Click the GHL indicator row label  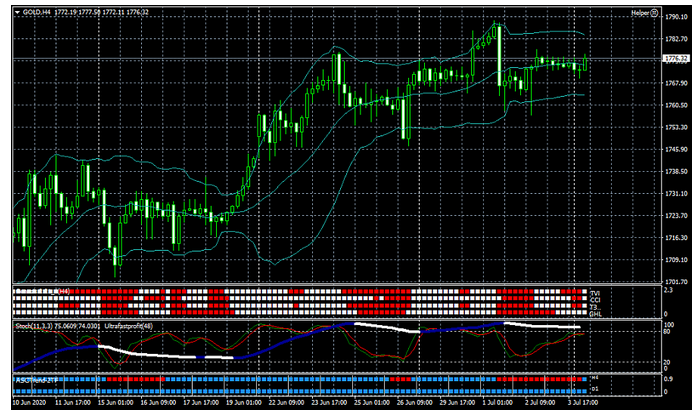(x=596, y=313)
